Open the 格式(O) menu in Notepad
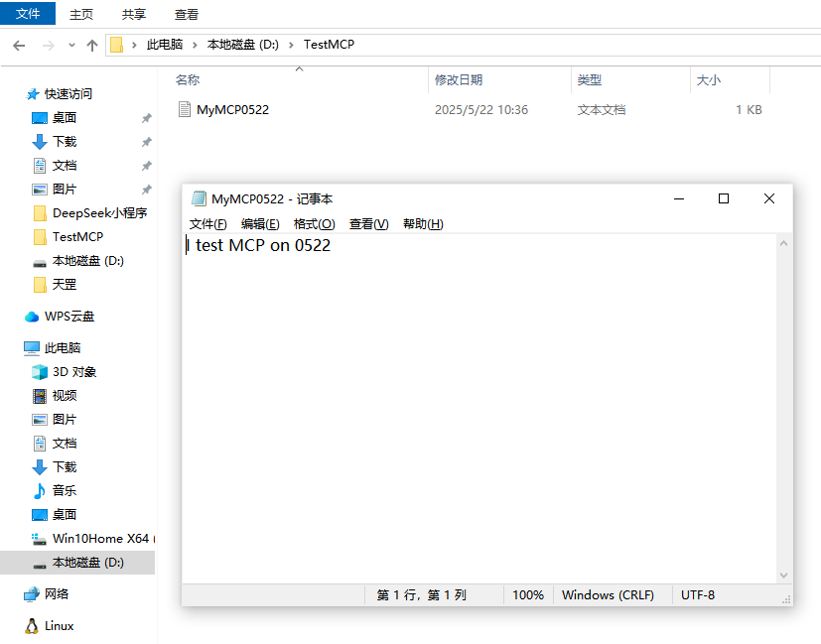Screen dimensions: 821x644 point(314,223)
